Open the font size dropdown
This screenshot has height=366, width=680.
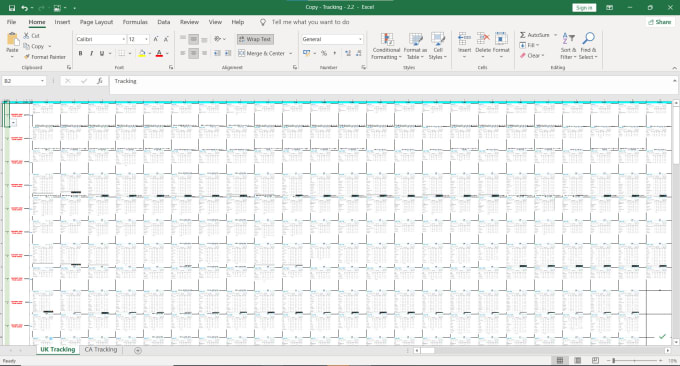click(146, 39)
